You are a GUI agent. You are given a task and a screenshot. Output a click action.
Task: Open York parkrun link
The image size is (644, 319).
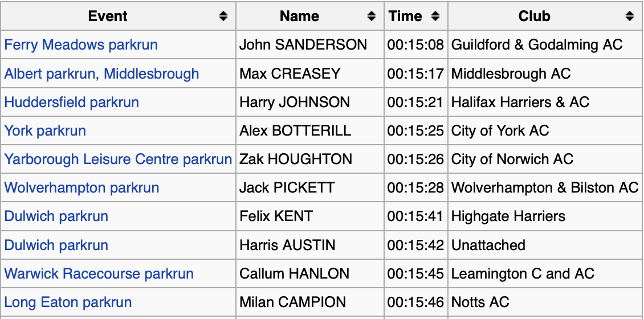tap(45, 130)
